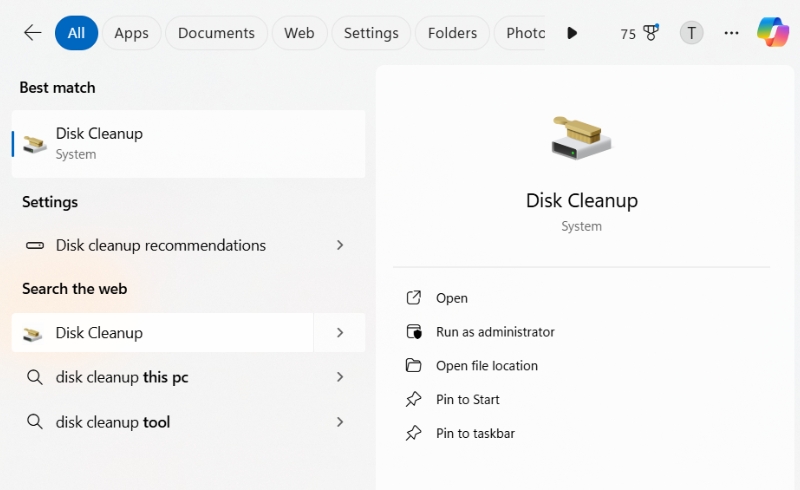Viewport: 800px width, 490px height.
Task: Switch to the Folders filter
Action: (x=452, y=33)
